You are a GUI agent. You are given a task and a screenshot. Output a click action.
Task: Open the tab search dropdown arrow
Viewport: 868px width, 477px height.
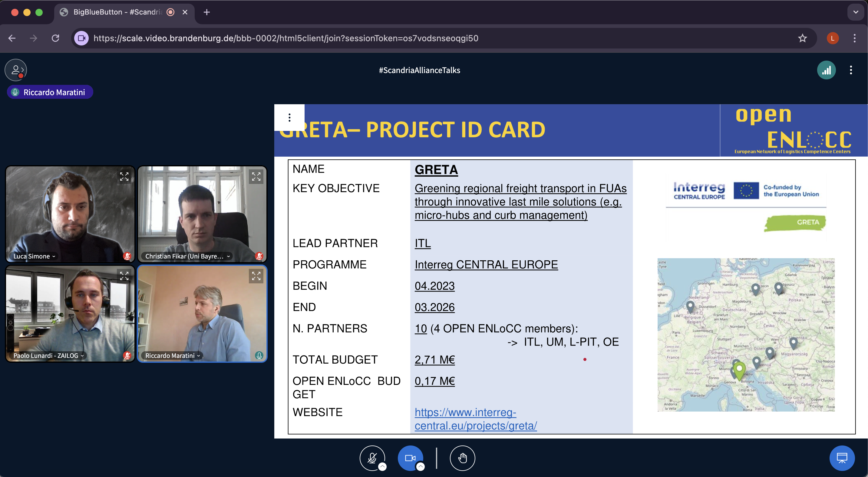pos(856,12)
